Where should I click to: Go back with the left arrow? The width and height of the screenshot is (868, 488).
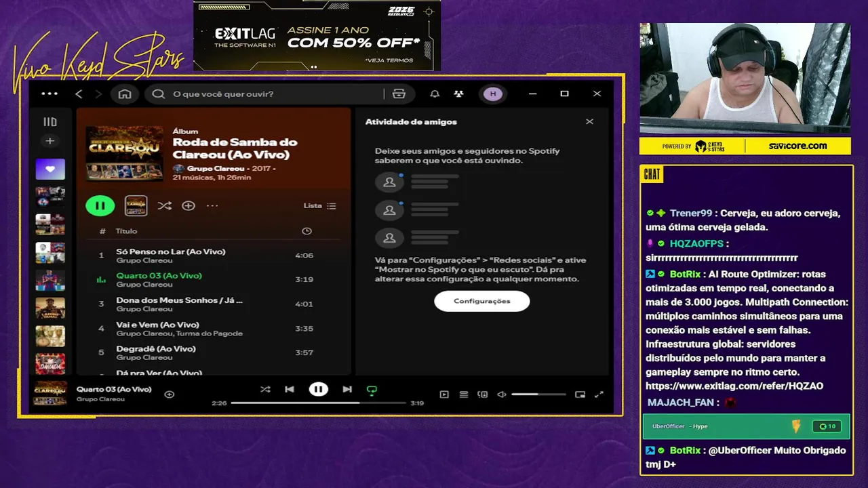pyautogui.click(x=79, y=94)
